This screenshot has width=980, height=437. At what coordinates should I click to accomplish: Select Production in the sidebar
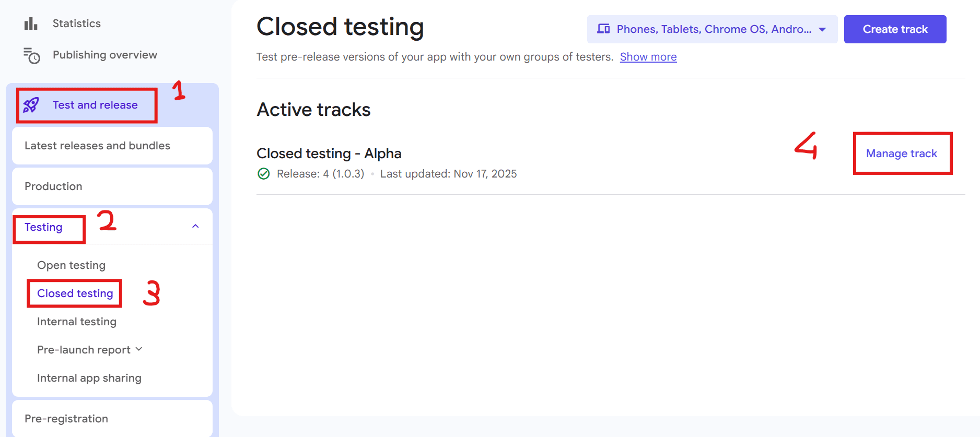pyautogui.click(x=53, y=186)
